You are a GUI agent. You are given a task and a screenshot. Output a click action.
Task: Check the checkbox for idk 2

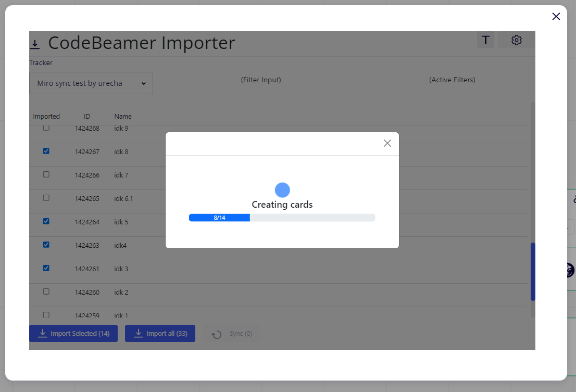click(x=46, y=292)
